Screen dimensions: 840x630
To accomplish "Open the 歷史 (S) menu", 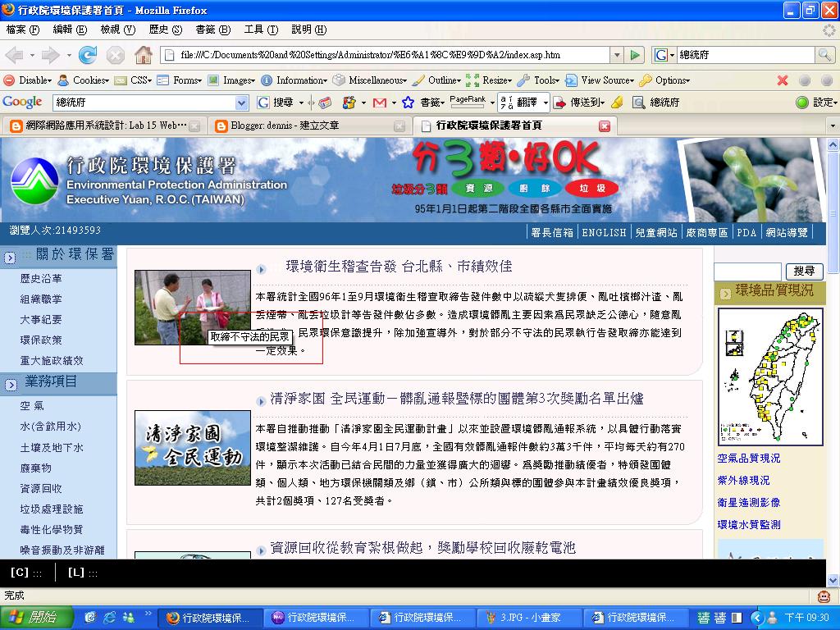I will coord(166,30).
